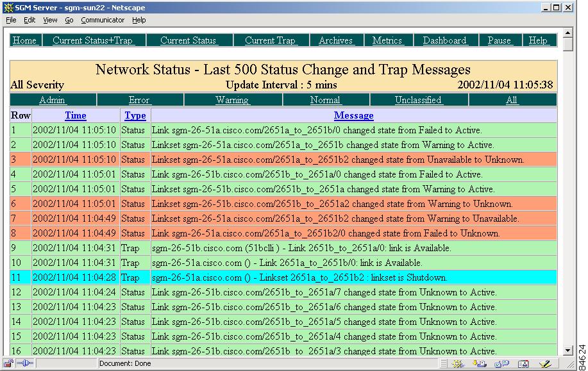Open the Help menu in the menu bar

pos(139,21)
